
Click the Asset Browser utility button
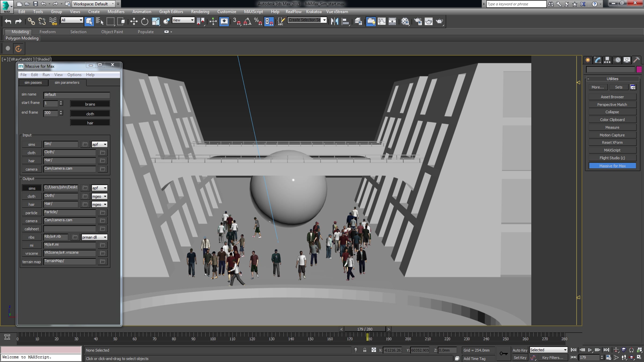pos(612,97)
